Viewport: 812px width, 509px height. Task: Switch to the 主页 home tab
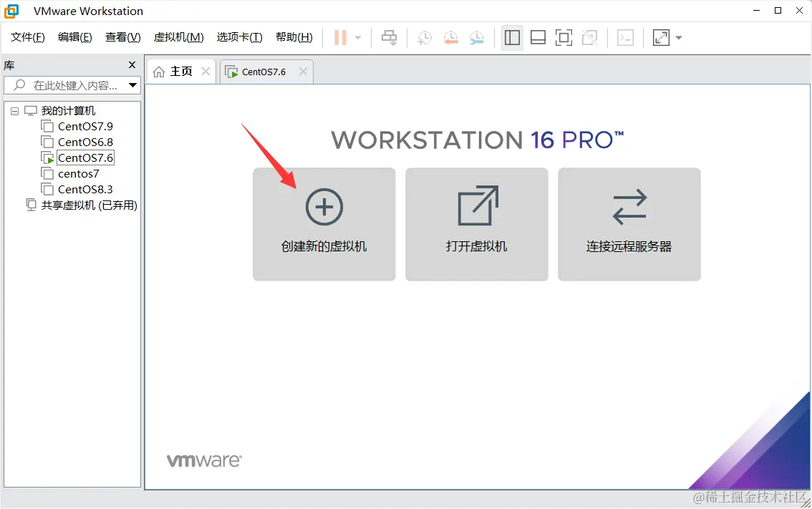coord(180,72)
